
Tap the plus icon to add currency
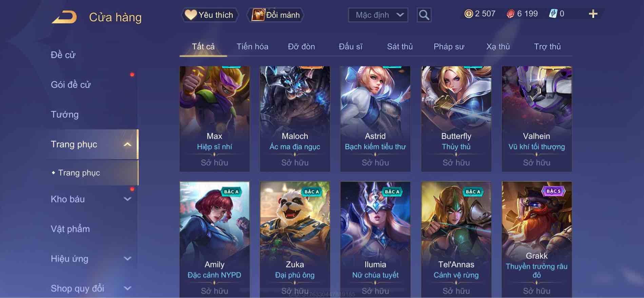click(x=593, y=14)
